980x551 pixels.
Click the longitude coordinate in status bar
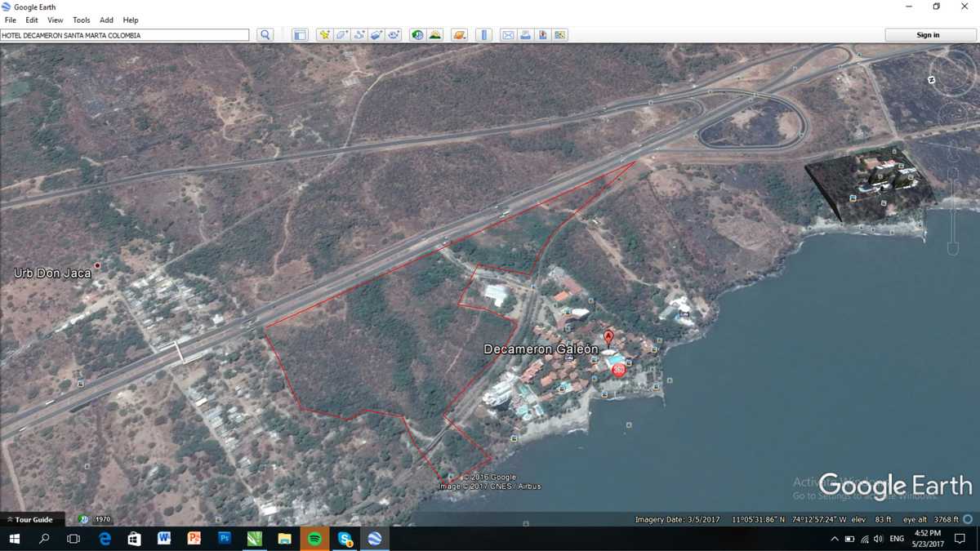click(818, 519)
